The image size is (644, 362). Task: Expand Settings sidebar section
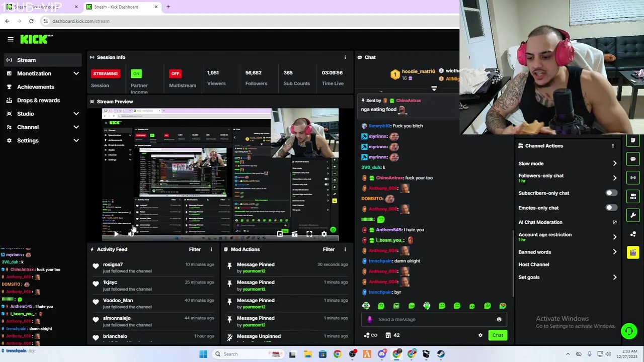point(76,140)
